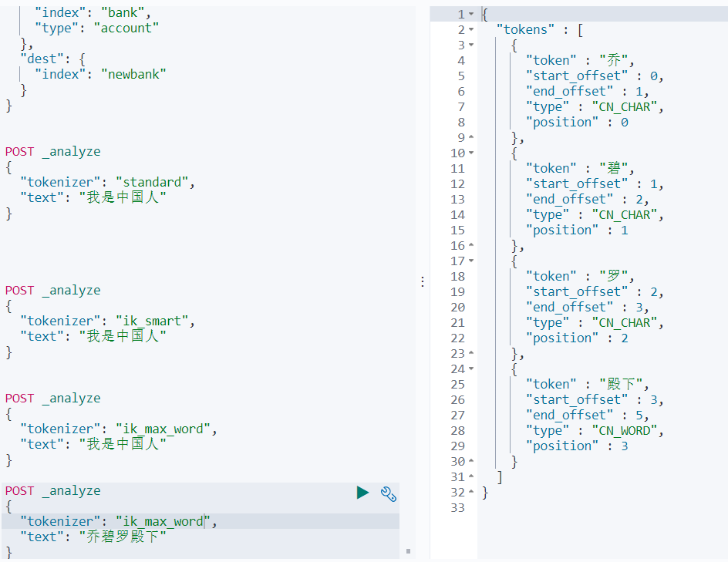Click "position" key on line 29

[x=561, y=446]
